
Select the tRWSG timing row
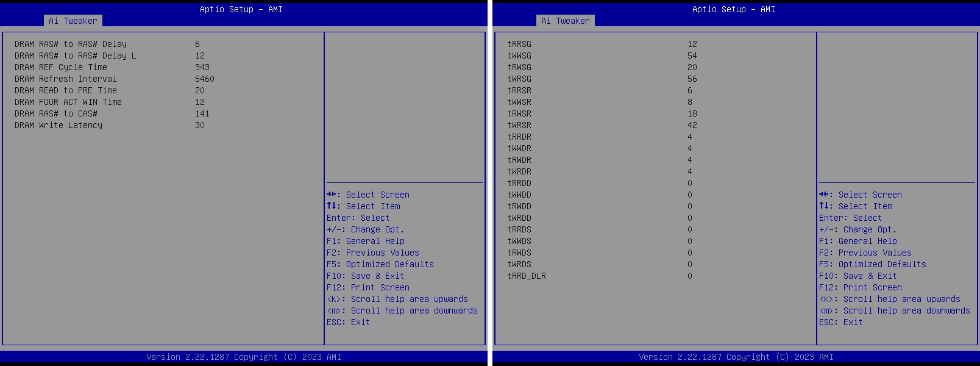tap(602, 67)
